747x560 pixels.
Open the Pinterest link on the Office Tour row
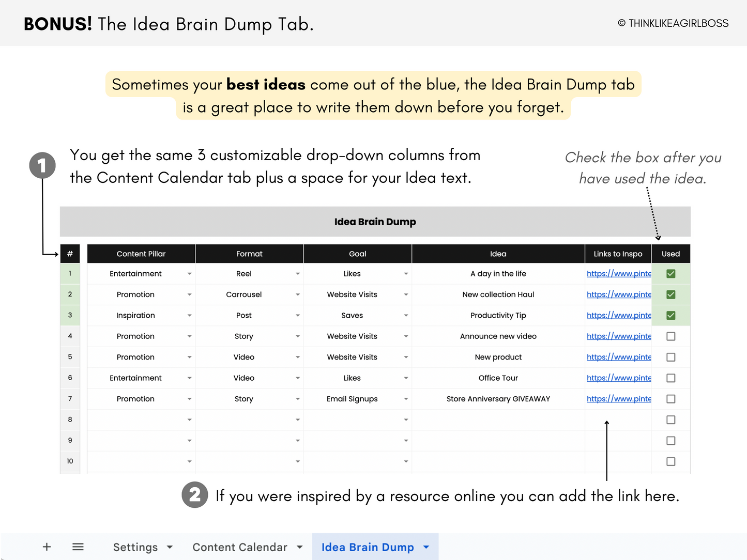[619, 378]
